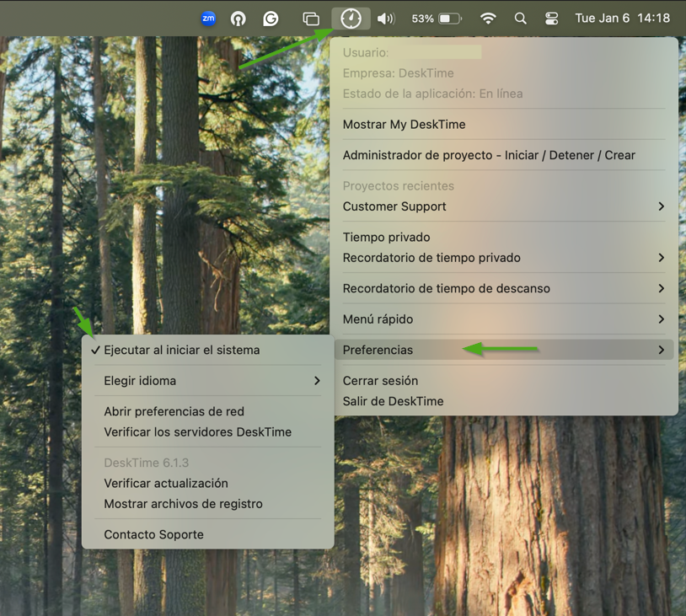Open Spotlight search magnifier icon
Viewport: 686px width, 616px height.
click(521, 19)
